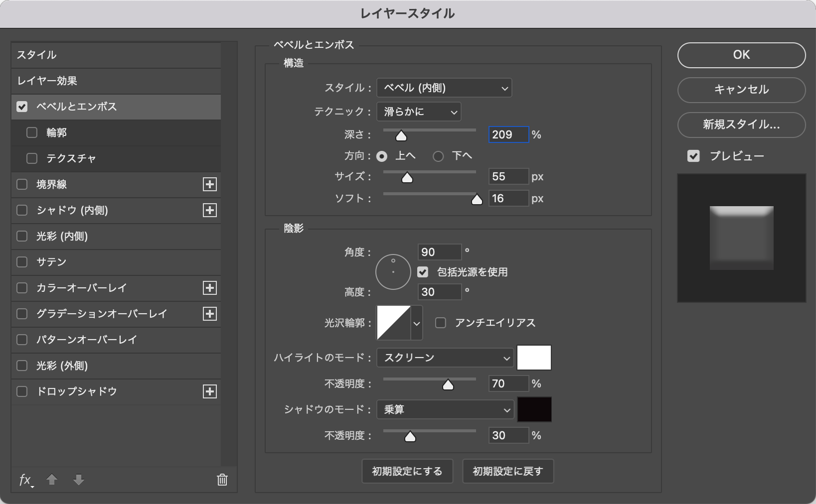This screenshot has height=504, width=816.
Task: Click the move effect up arrow
Action: [x=52, y=480]
